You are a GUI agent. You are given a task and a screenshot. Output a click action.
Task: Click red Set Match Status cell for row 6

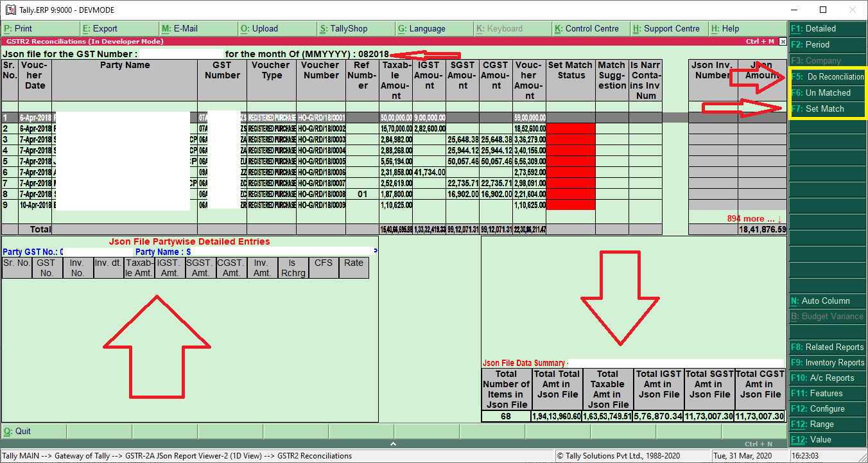coord(571,173)
